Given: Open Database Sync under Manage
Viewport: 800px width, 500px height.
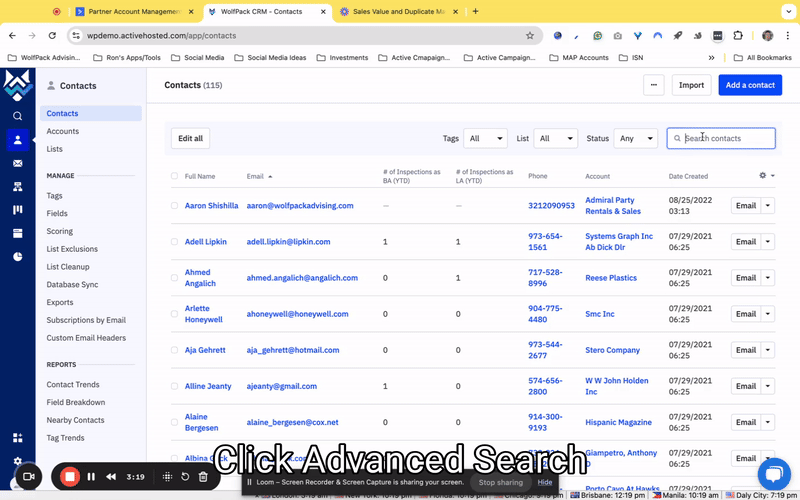Looking at the screenshot, I should coord(72,285).
